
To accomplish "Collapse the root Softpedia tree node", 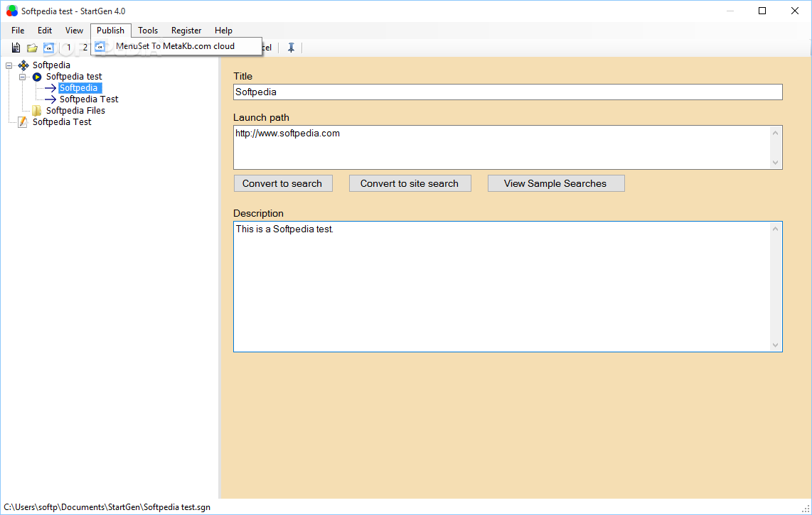I will click(x=9, y=66).
